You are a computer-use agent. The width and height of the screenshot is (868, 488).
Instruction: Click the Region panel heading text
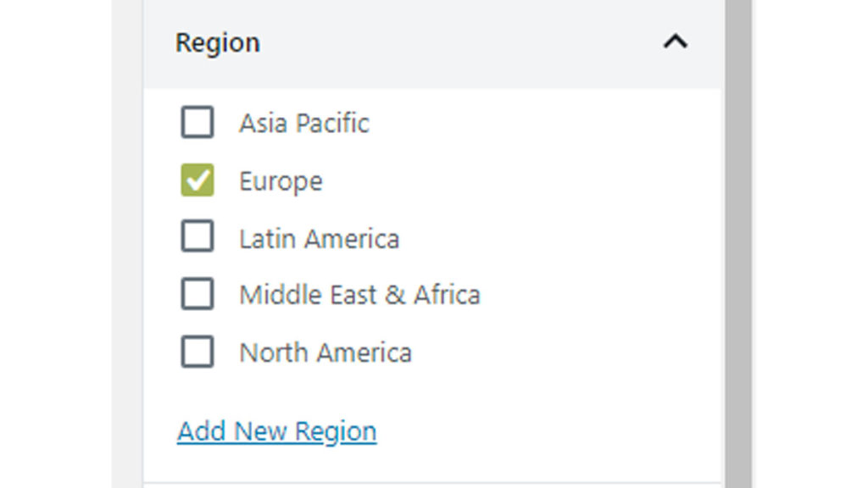click(x=217, y=42)
